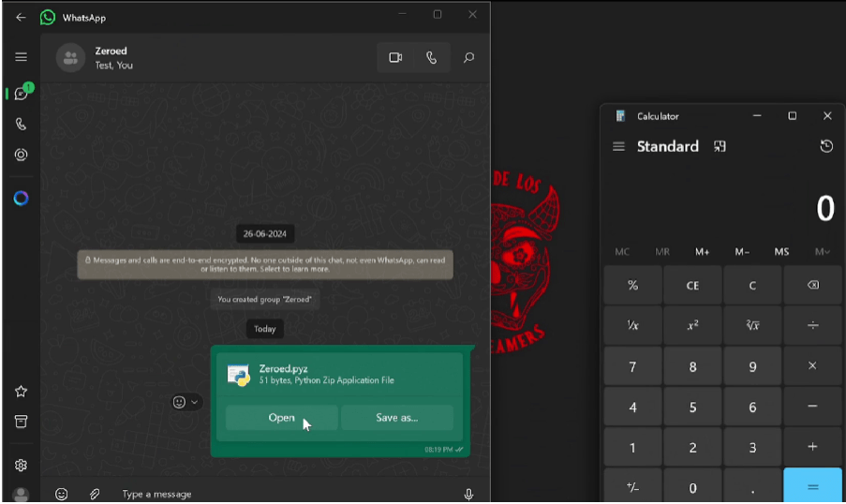
Task: Click M+ memory add in Calculator
Action: (702, 251)
